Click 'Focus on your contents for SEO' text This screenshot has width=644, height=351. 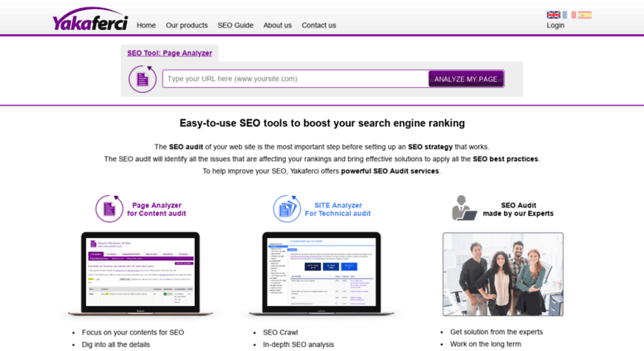tap(133, 333)
